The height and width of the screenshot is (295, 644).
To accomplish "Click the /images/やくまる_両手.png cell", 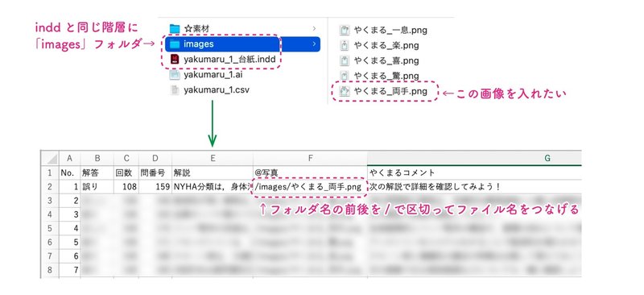I will coord(310,187).
